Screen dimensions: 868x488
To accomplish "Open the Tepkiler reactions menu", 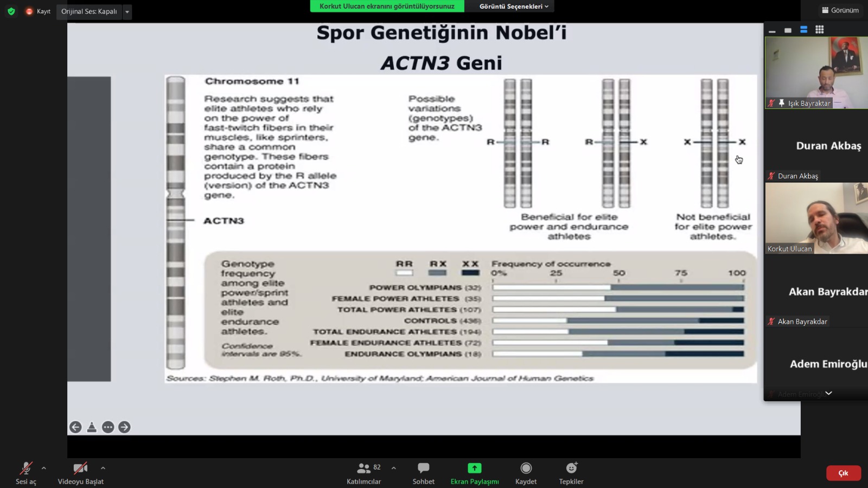I will tap(571, 472).
